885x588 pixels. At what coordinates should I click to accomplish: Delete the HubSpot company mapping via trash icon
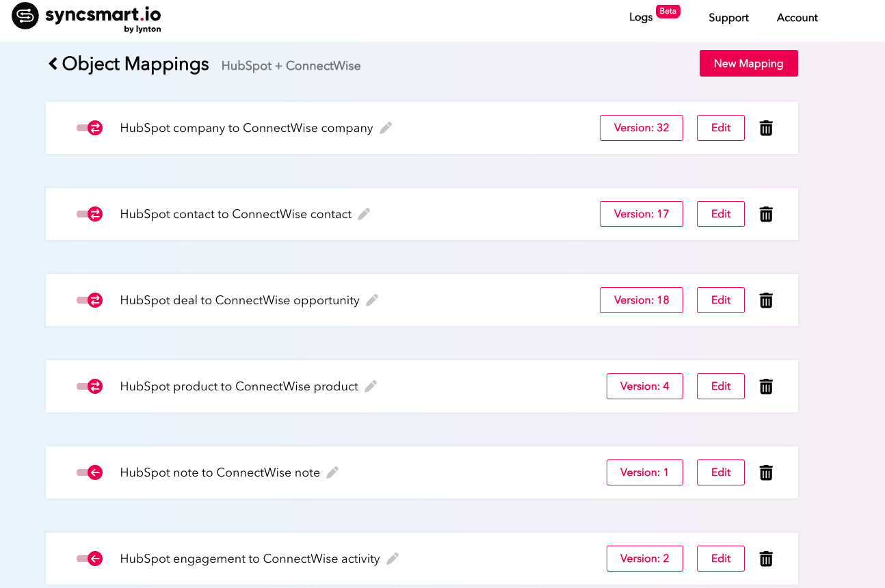[x=766, y=128]
